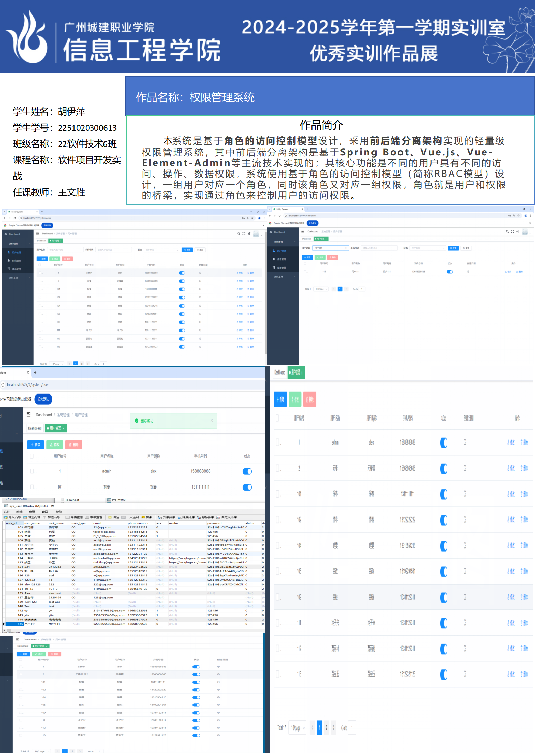Open the 帮助 menu in database tool
Image resolution: width=535 pixels, height=756 pixels.
tap(59, 512)
